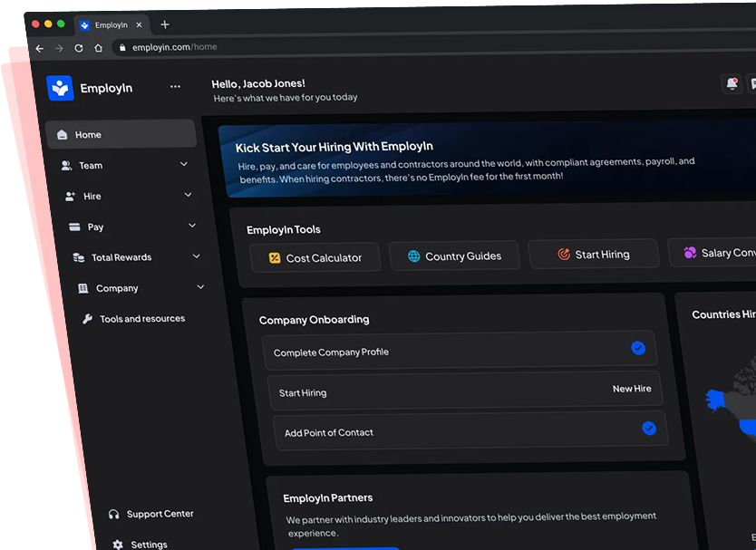The width and height of the screenshot is (756, 550).
Task: Click the Country Guides button
Action: coord(453,256)
